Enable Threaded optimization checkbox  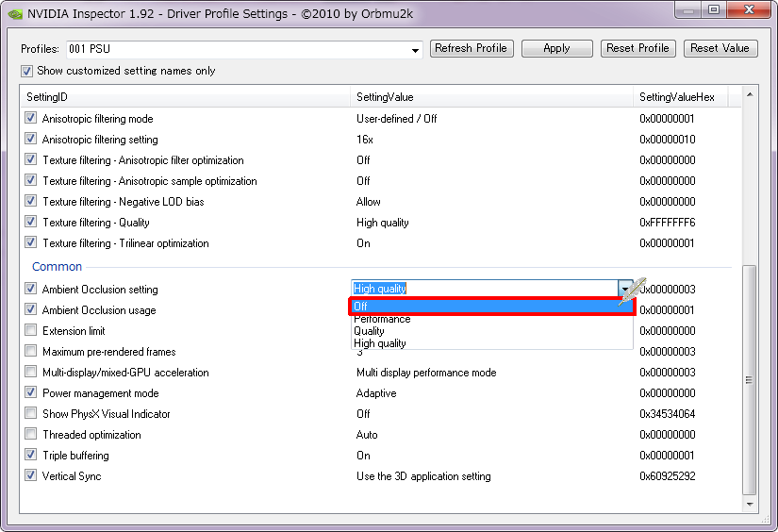coord(31,434)
